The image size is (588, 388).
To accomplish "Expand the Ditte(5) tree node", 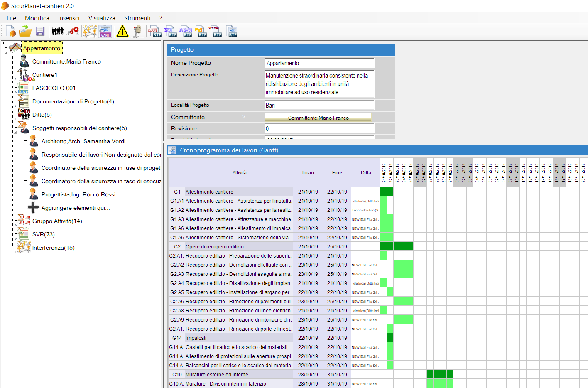I will tap(16, 119).
